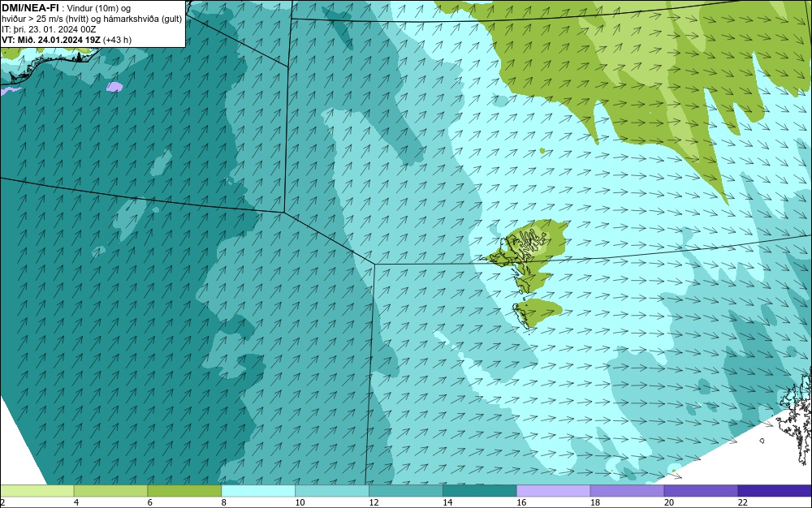The width and height of the screenshot is (812, 508).
Task: Click the 10–12 m/s light teal legend swatch
Action: 332,490
